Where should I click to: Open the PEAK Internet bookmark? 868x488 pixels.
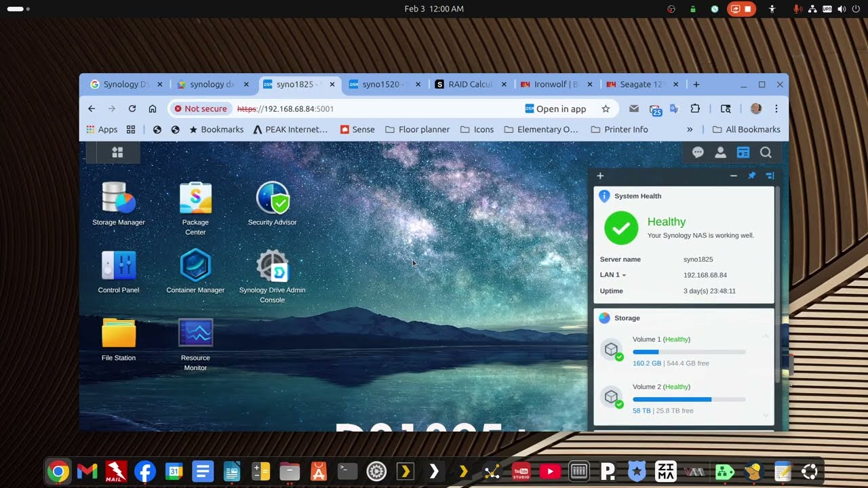click(x=290, y=129)
